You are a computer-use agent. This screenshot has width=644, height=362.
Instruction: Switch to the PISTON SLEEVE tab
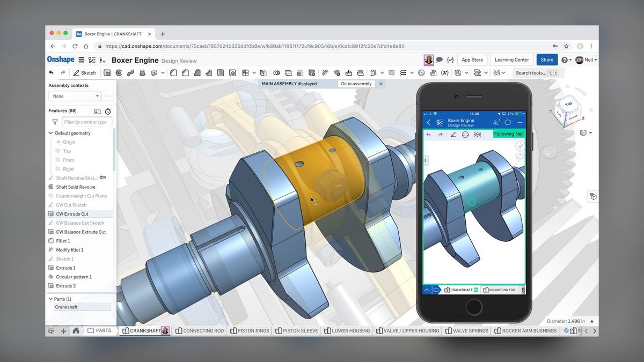(296, 331)
